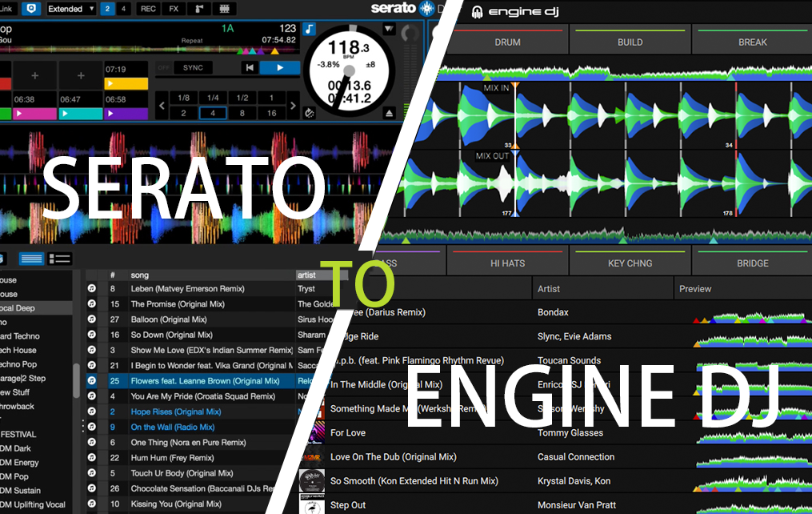Screen dimensions: 812x514
Task: Click the note icon beside Leben (Matvey Emerson Remix)
Action: 92,288
